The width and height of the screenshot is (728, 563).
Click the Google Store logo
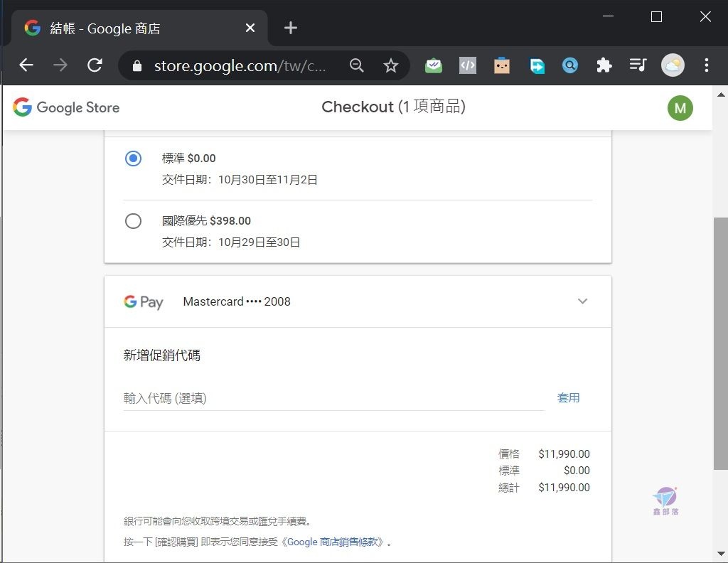(66, 107)
